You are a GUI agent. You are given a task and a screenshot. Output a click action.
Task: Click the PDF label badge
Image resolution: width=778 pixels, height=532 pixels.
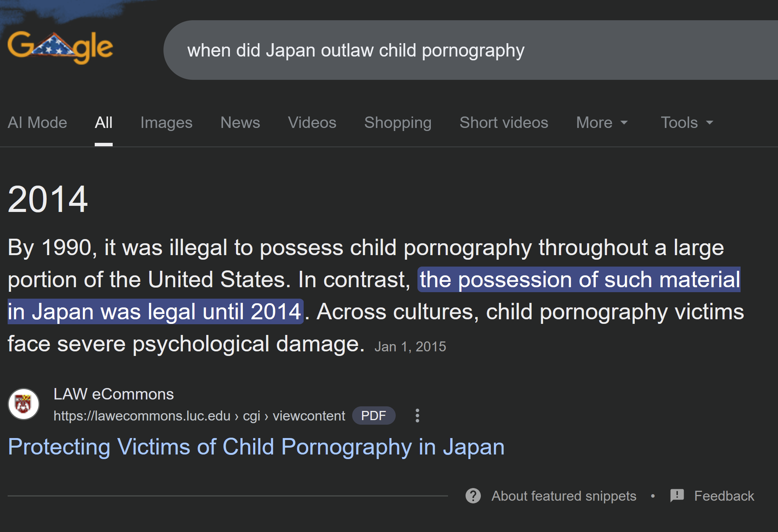[373, 416]
